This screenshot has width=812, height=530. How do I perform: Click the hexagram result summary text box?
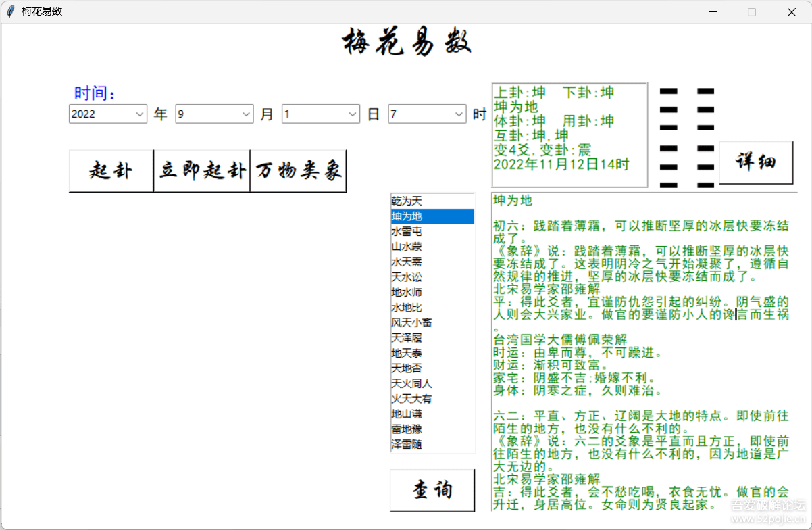(x=569, y=135)
